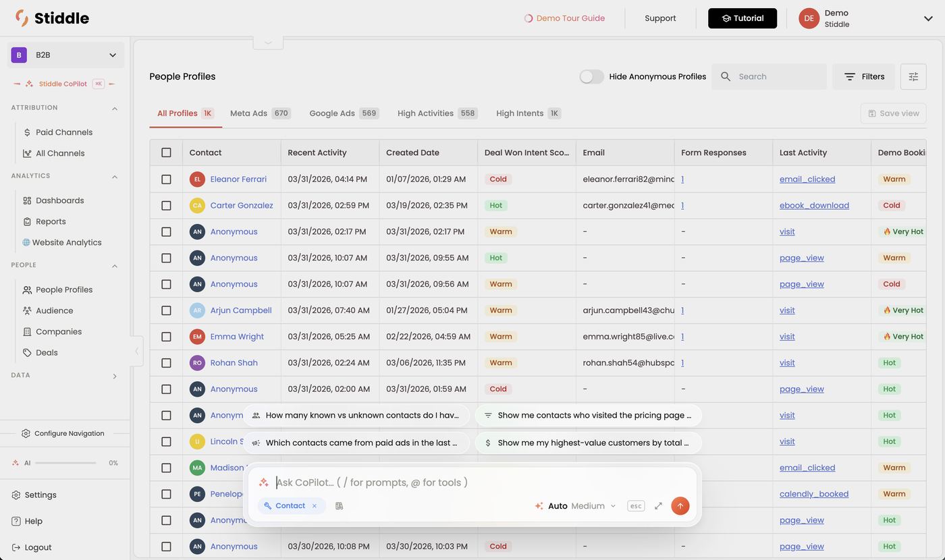
Task: Open Emma Wright contact profile
Action: click(237, 337)
